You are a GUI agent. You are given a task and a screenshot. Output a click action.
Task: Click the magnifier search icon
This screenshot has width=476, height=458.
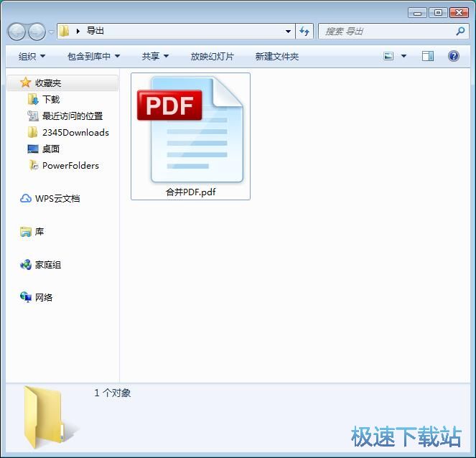click(460, 31)
